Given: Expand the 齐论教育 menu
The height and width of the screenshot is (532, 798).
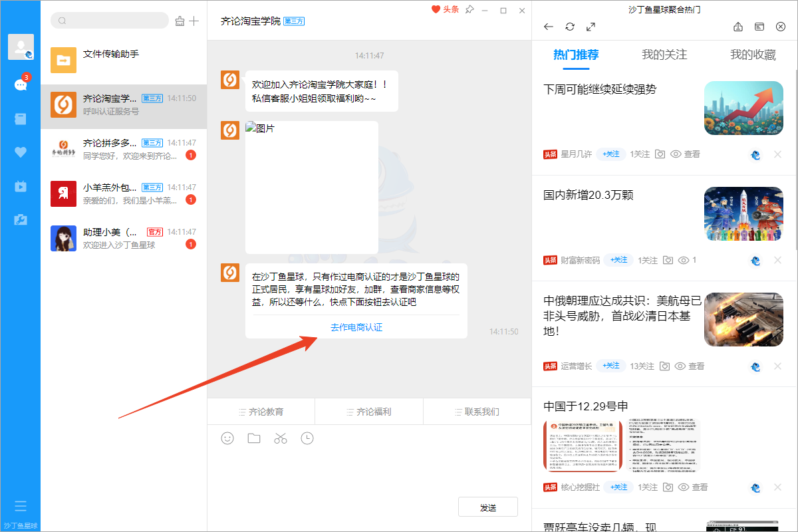Looking at the screenshot, I should 261,411.
